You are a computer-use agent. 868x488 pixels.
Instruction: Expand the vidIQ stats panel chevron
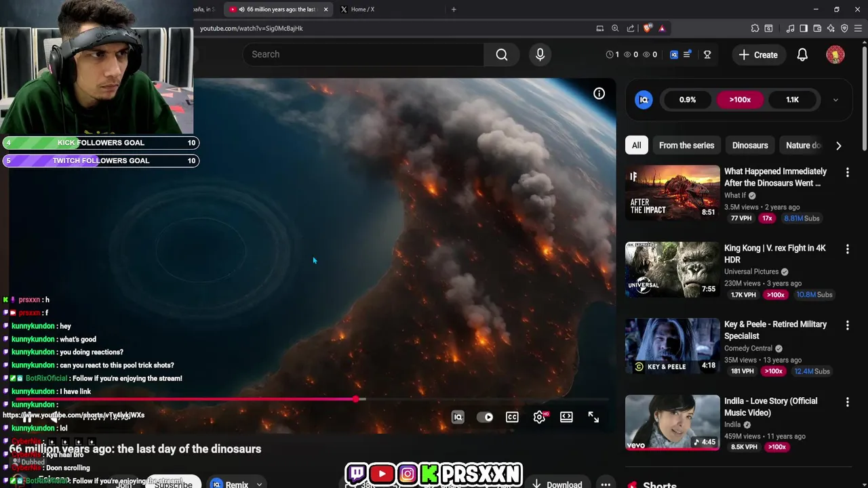(x=835, y=100)
